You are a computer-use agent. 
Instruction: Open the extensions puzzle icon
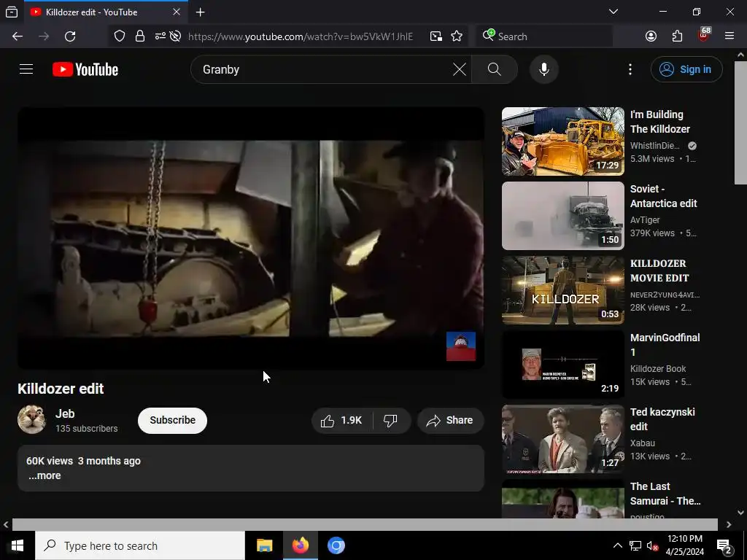coord(677,36)
